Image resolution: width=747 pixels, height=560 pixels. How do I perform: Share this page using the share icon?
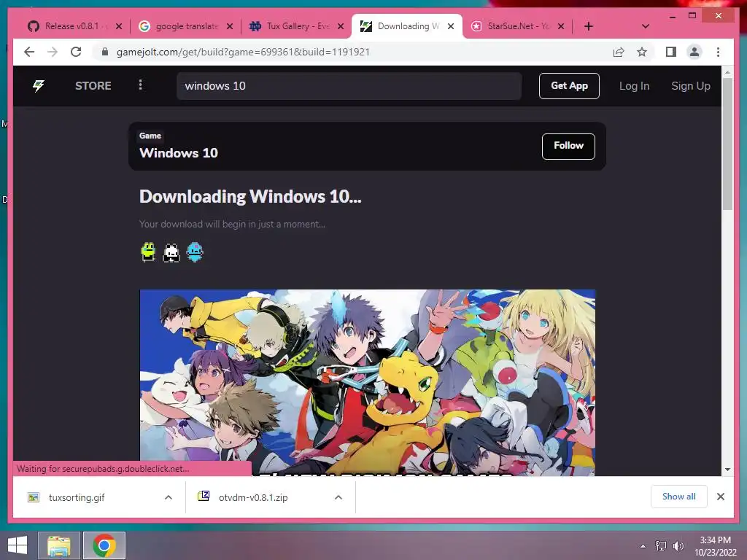click(619, 52)
